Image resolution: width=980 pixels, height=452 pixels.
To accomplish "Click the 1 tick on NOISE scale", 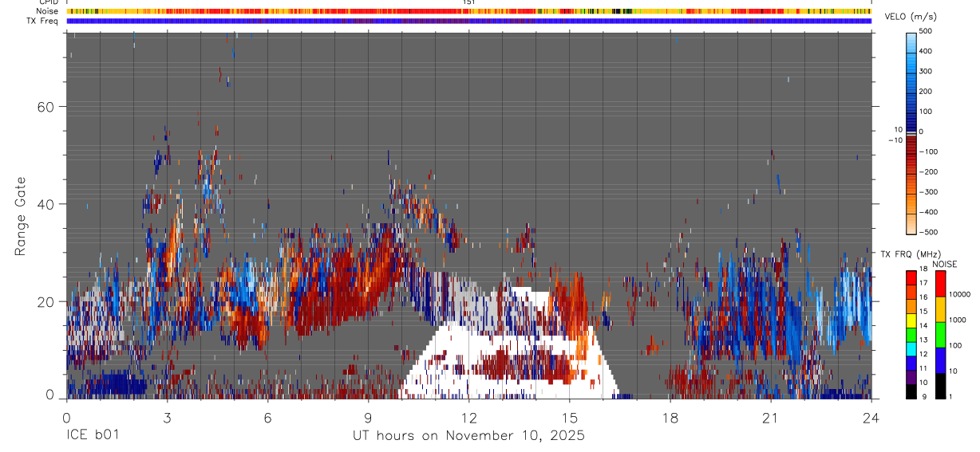I will click(951, 396).
